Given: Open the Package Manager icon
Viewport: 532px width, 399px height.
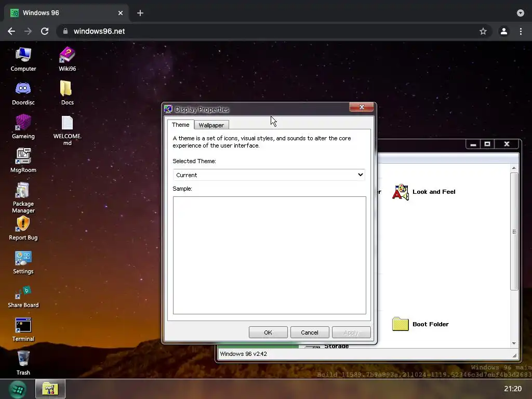Looking at the screenshot, I should (x=23, y=197).
